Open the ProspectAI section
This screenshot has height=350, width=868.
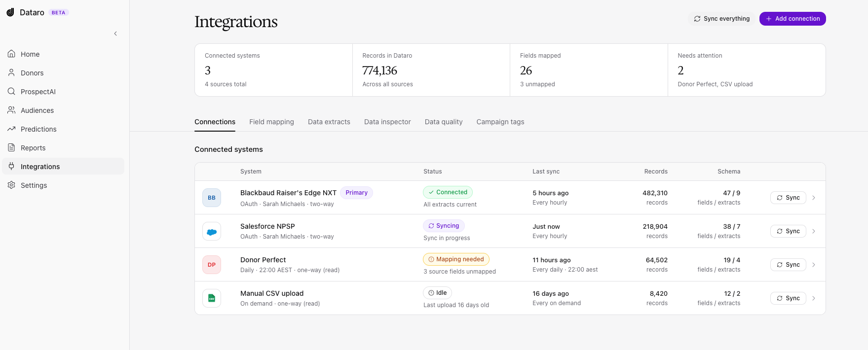click(63, 92)
